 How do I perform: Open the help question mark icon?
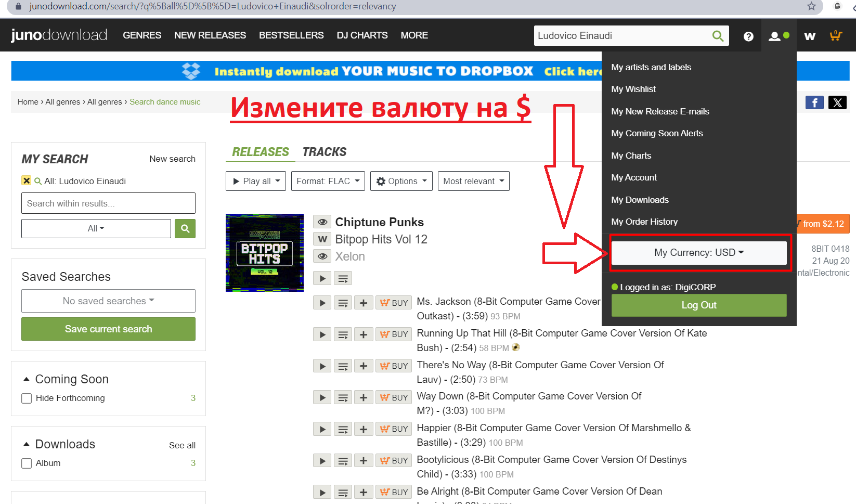[748, 36]
